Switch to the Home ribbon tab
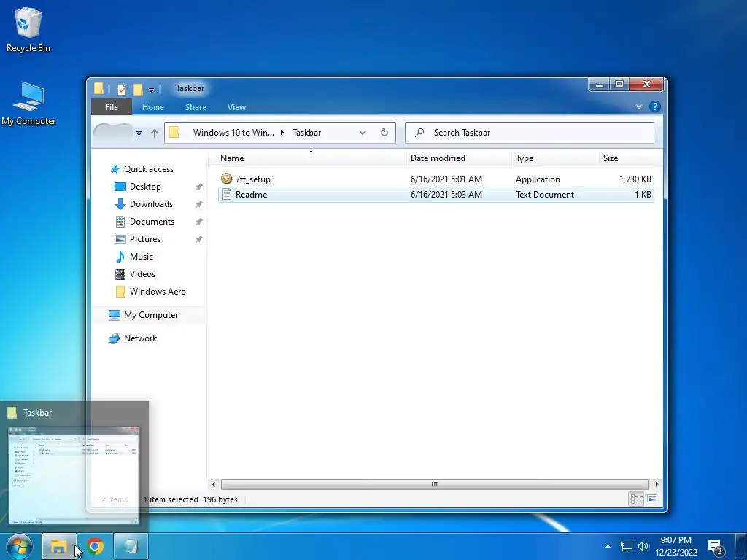Screen dimensions: 747x560 tap(153, 107)
